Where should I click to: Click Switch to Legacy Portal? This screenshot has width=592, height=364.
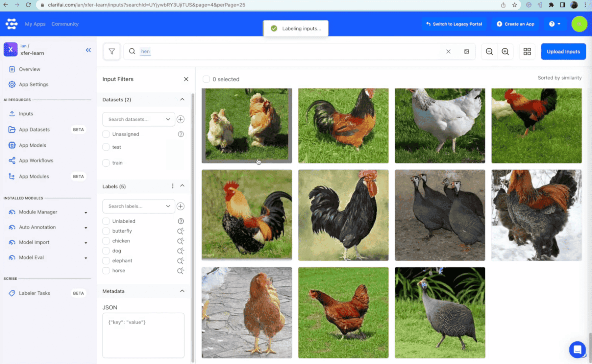[454, 24]
